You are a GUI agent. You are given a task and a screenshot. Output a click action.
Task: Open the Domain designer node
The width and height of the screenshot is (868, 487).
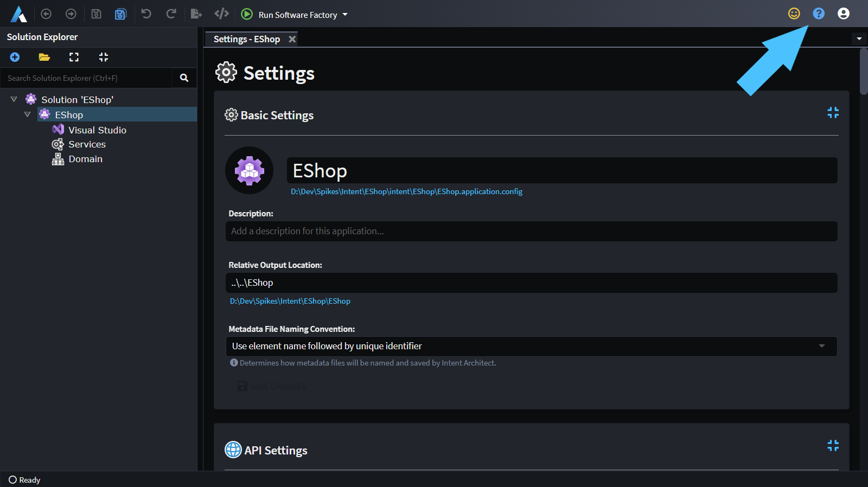85,159
